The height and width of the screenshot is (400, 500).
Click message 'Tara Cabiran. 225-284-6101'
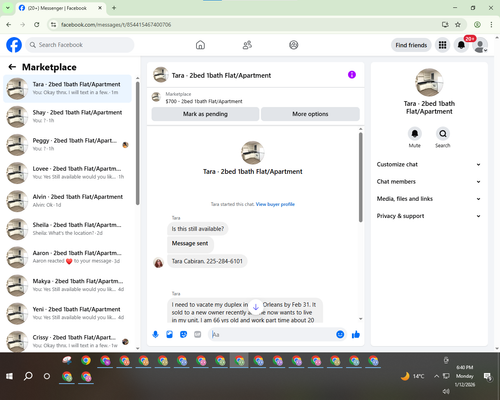tap(207, 261)
